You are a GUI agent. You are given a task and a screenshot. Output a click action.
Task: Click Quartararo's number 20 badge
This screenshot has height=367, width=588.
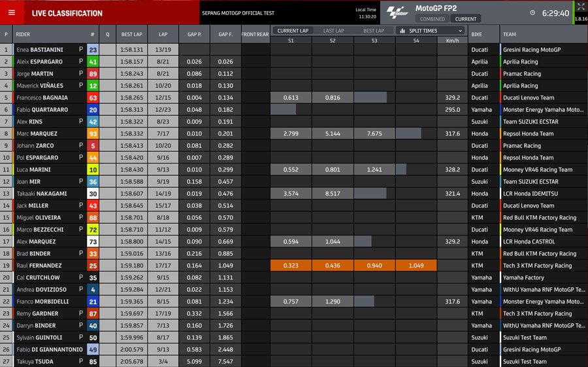[x=93, y=110]
